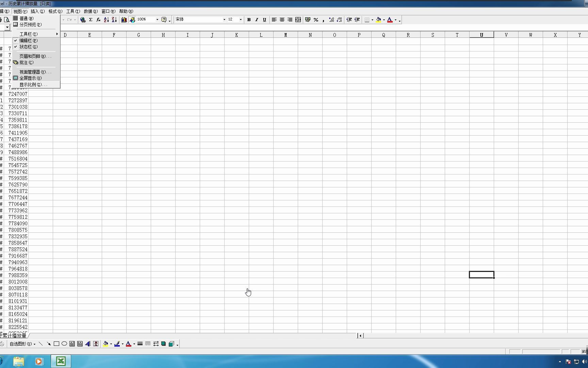The height and width of the screenshot is (368, 588).
Task: Open the 数据 Data menu
Action: click(91, 11)
